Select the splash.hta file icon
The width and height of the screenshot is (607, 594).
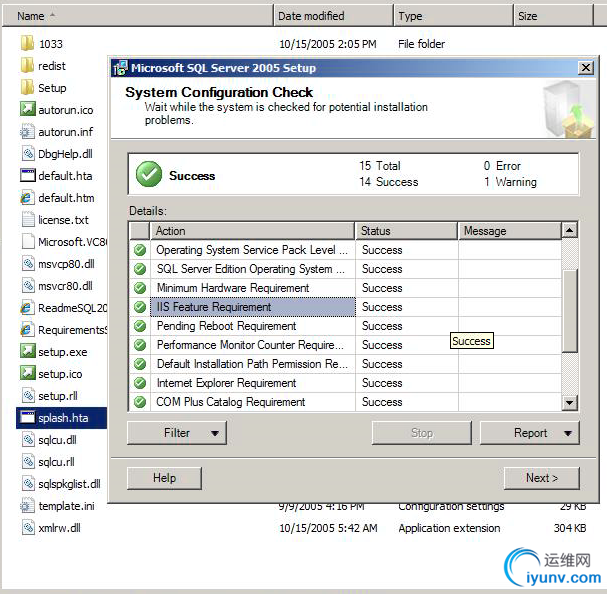(27, 417)
